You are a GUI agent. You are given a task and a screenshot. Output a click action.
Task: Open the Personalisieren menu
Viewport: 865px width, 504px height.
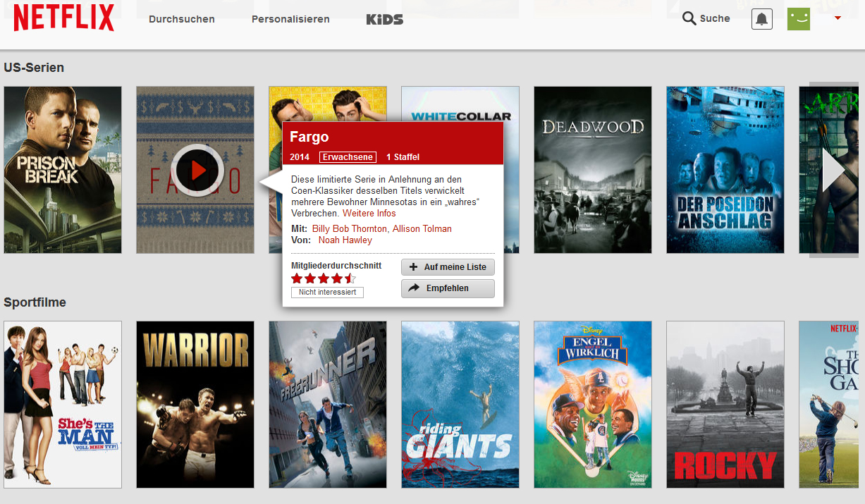pos(290,19)
